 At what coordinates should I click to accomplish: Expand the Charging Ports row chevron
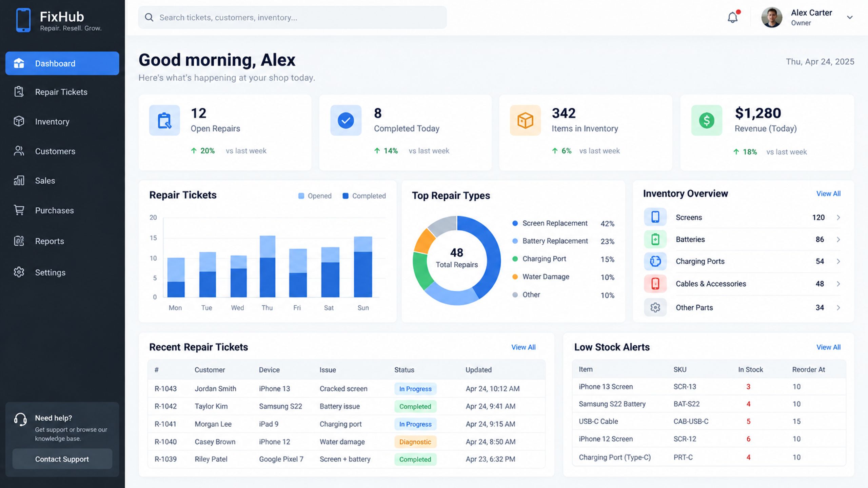tap(838, 261)
